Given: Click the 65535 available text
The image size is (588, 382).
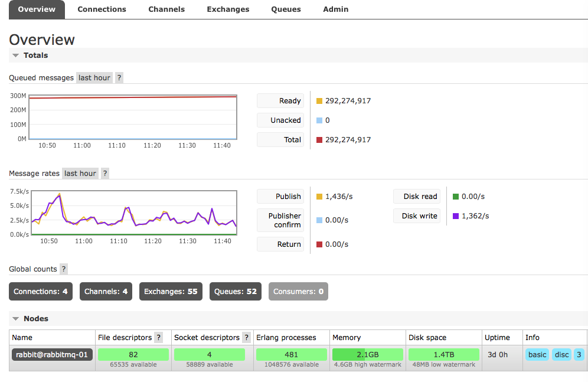Looking at the screenshot, I should pyautogui.click(x=133, y=364).
